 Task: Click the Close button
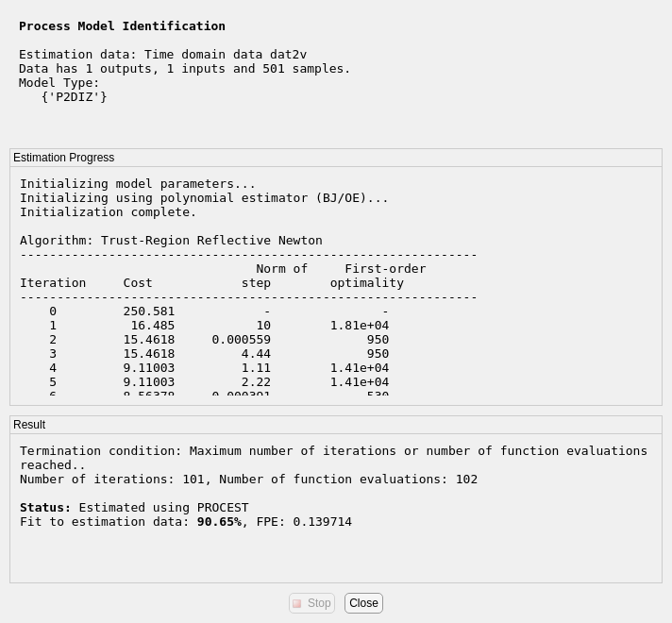(x=363, y=603)
